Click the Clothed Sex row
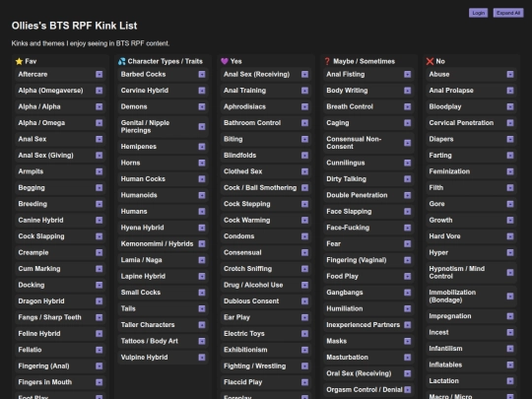Viewport: 532px width, 399px height. coord(266,171)
